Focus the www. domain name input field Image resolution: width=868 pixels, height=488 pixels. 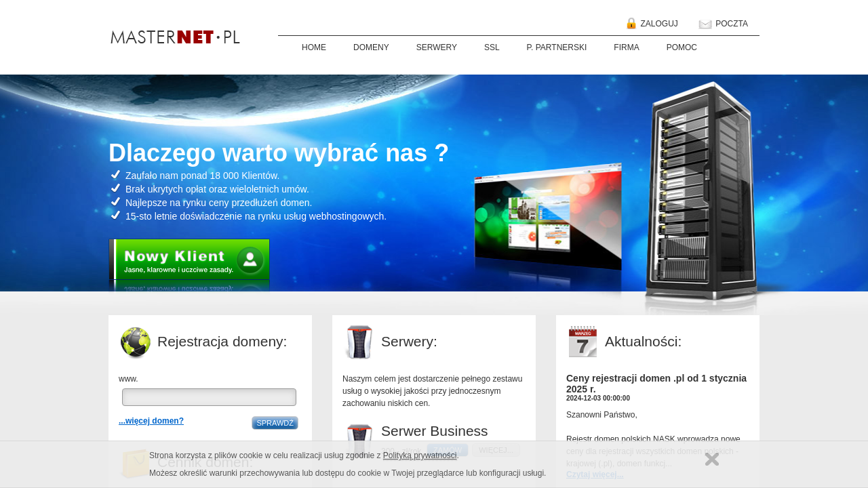[209, 397]
